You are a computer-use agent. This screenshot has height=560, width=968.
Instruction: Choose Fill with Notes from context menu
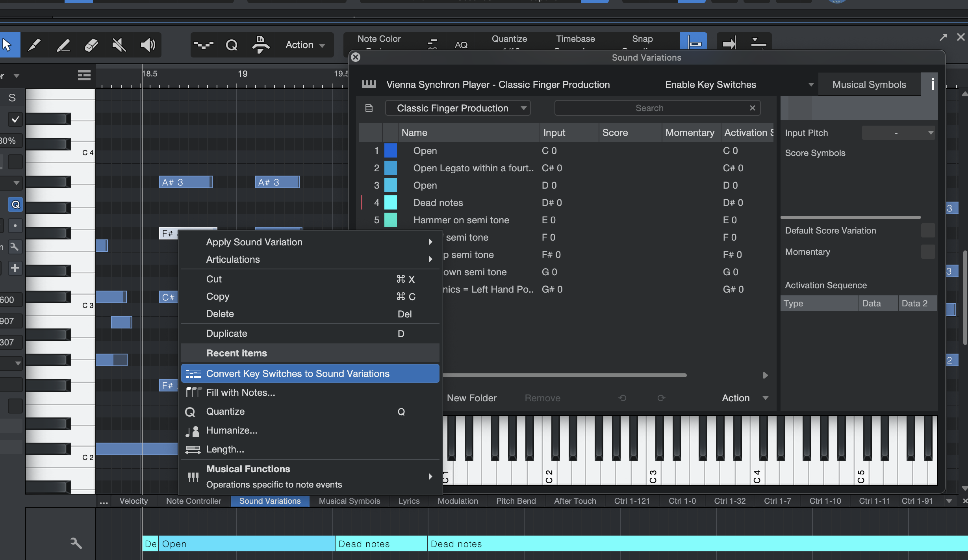(x=310, y=393)
